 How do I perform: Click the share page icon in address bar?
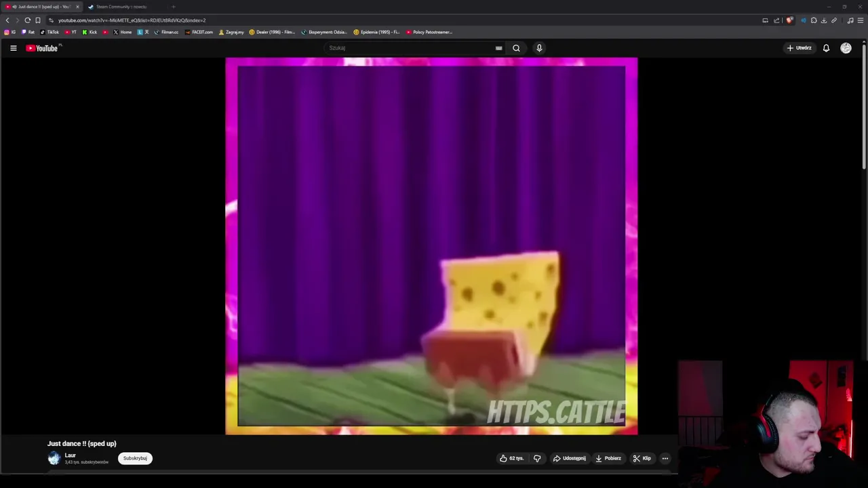coord(776,20)
